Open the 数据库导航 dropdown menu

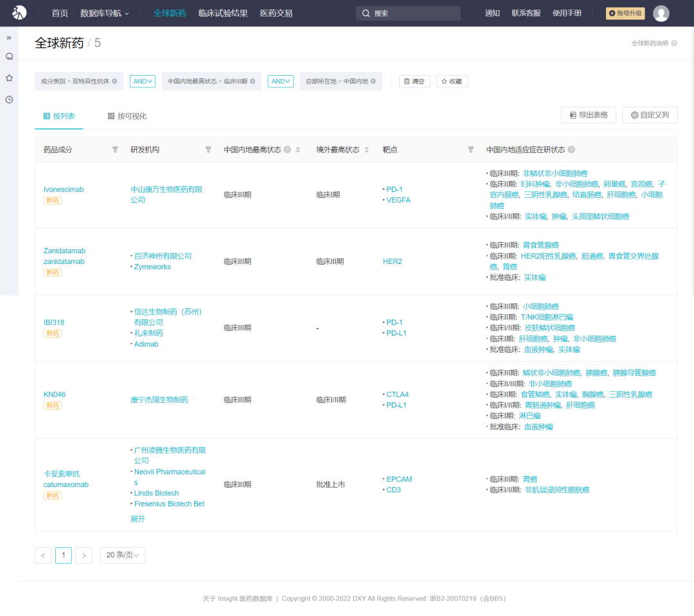(x=105, y=13)
